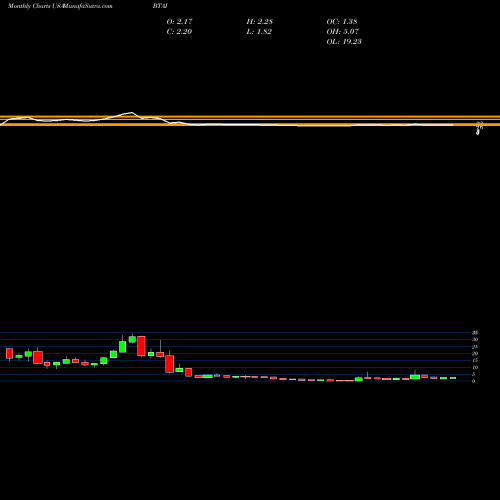Click the 30 price axis label
The image size is (500, 500).
click(475, 339)
